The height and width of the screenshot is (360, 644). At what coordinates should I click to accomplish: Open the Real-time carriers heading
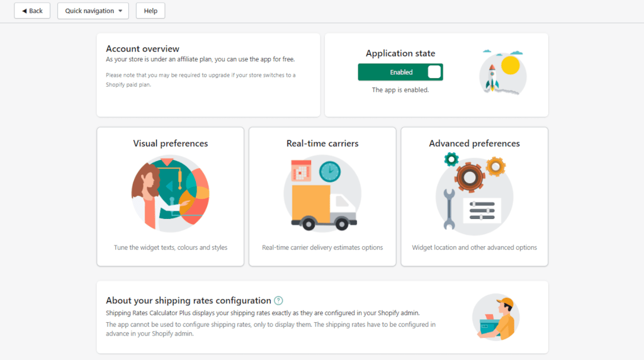tap(322, 143)
